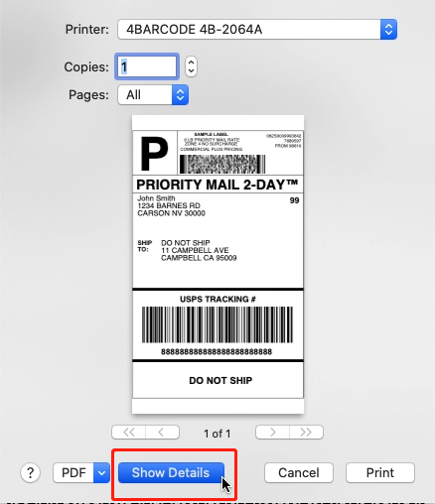Click the Print button

pos(380,472)
